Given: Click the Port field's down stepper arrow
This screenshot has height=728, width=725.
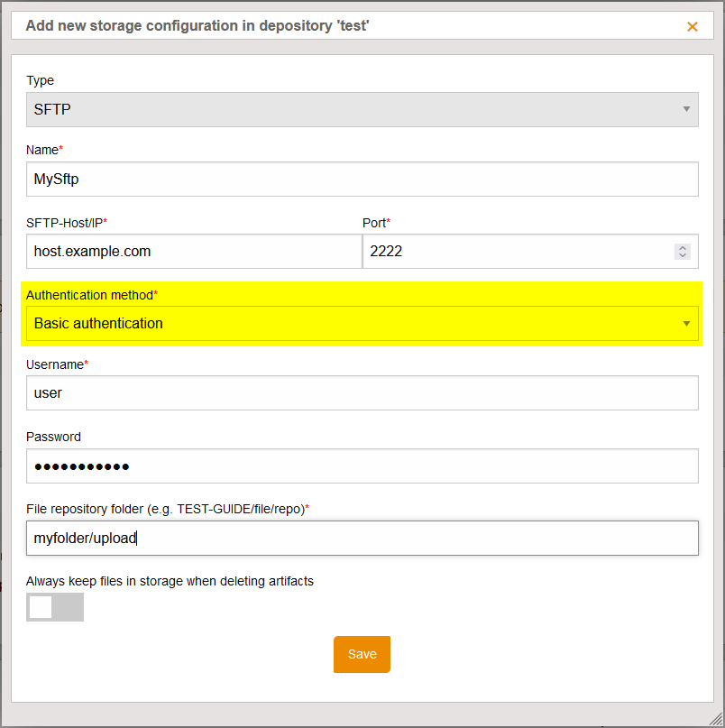Looking at the screenshot, I should pos(683,256).
